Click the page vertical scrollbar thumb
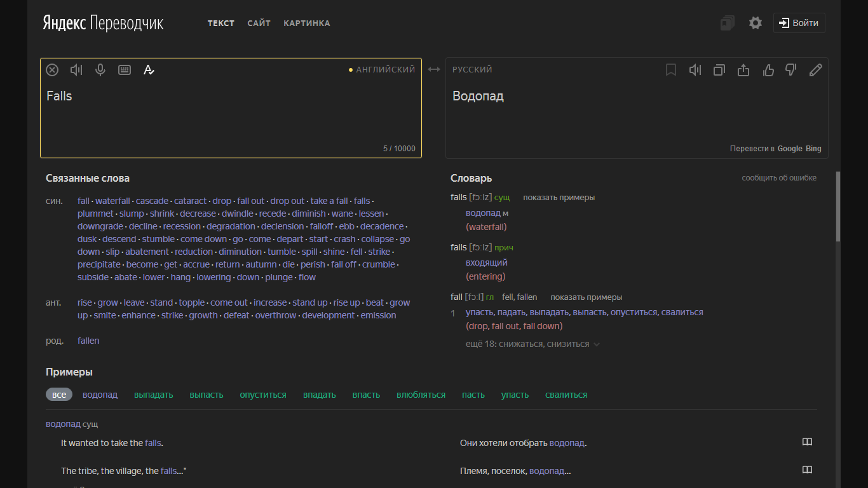 [x=838, y=207]
